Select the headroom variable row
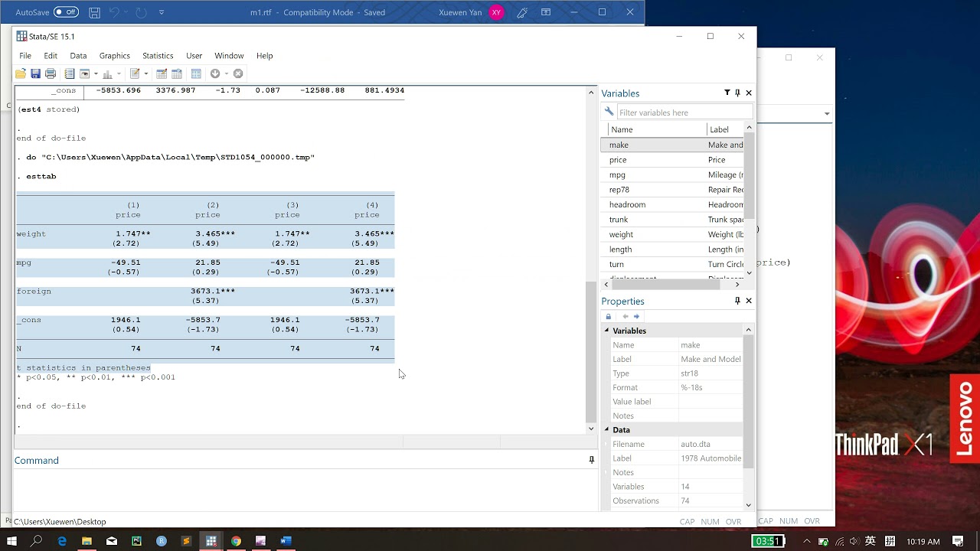This screenshot has height=551, width=980. [672, 204]
